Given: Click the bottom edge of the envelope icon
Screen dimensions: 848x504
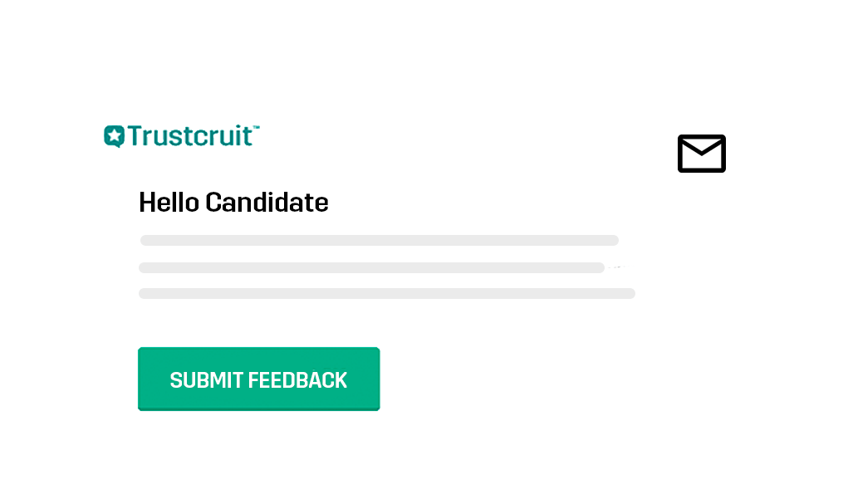Looking at the screenshot, I should pyautogui.click(x=702, y=171).
